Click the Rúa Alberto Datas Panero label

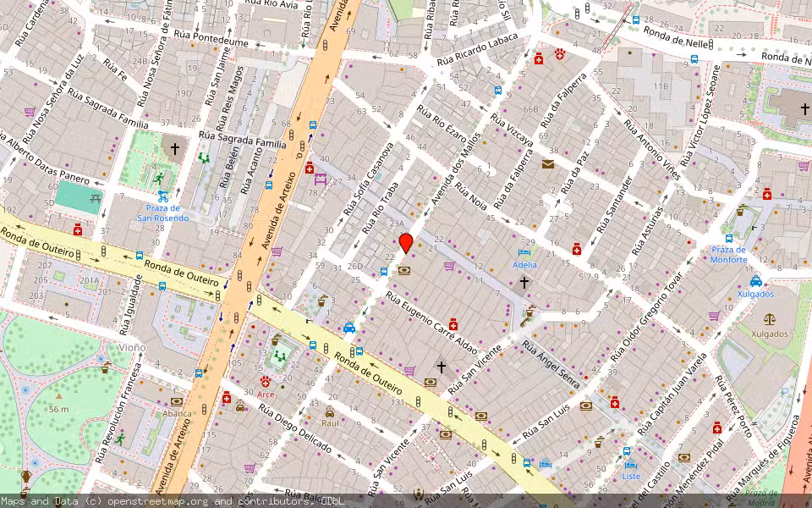(43, 157)
